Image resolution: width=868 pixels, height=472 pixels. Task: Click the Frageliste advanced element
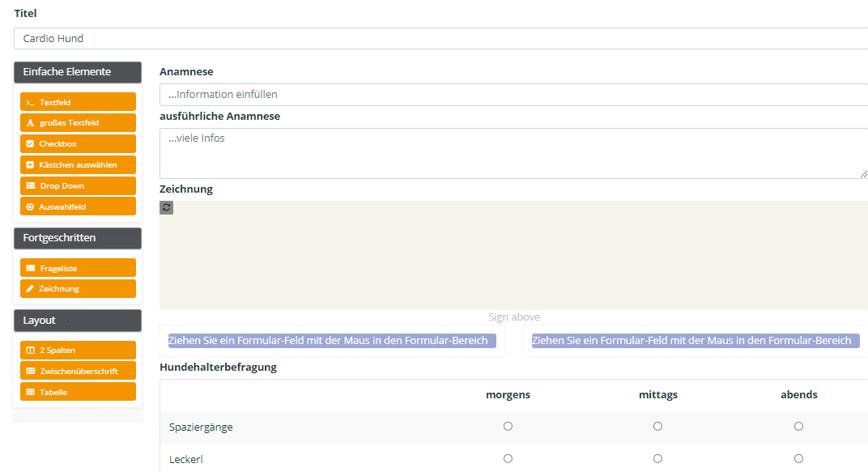click(78, 268)
